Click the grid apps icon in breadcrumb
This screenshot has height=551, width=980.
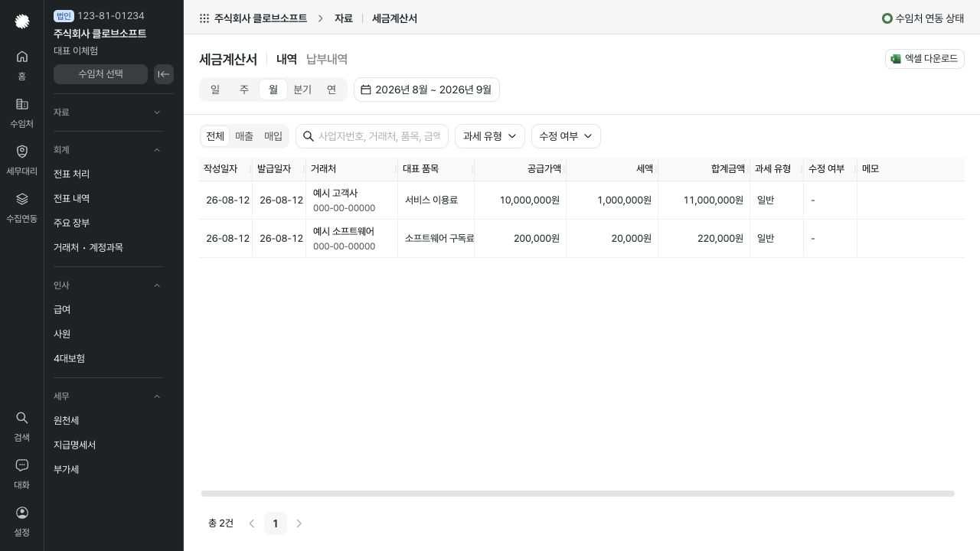tap(204, 18)
